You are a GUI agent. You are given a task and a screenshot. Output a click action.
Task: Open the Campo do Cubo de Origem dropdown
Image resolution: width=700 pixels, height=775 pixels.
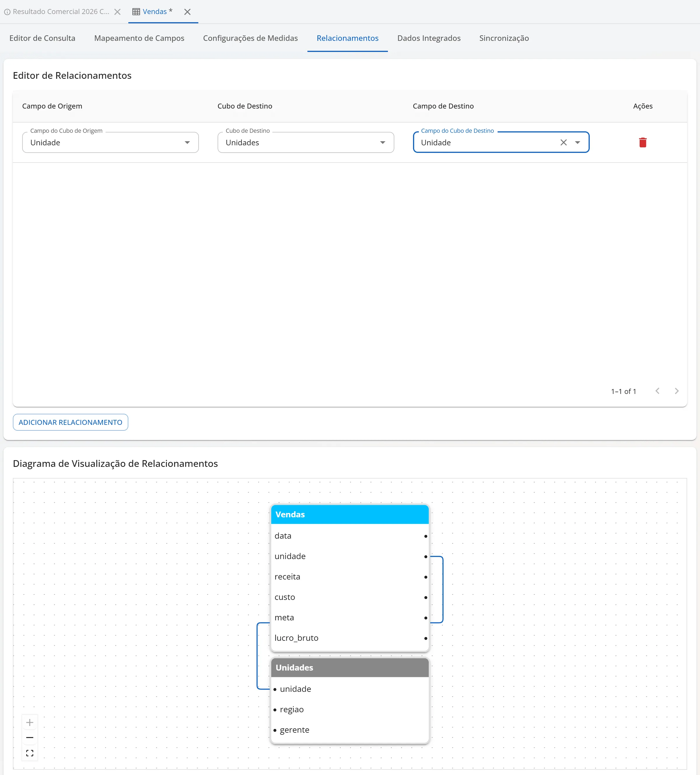110,143
